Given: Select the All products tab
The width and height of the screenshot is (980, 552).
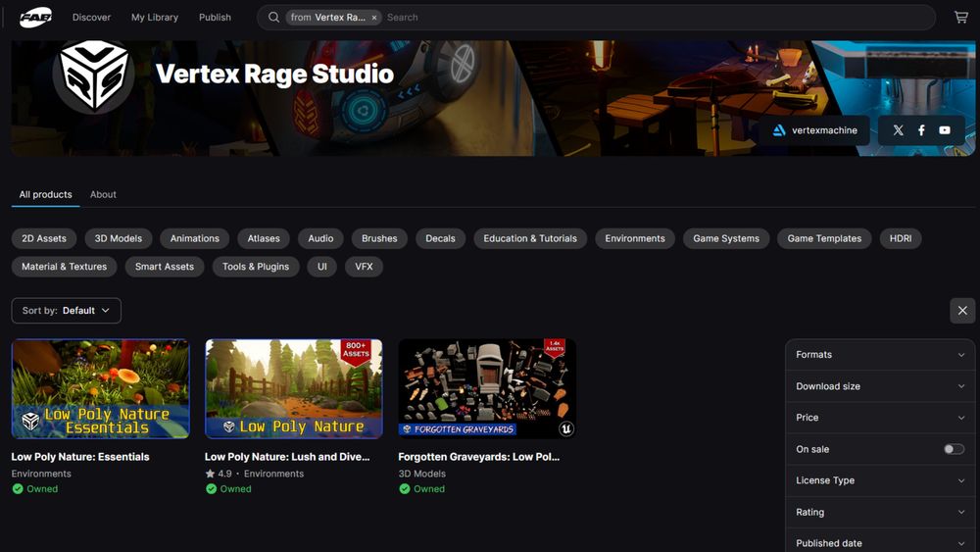Looking at the screenshot, I should pos(46,194).
